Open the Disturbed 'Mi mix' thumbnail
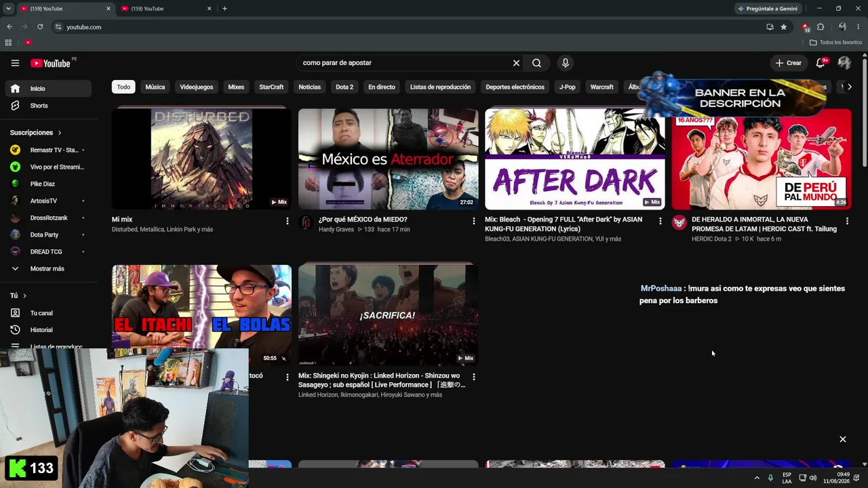Screen dimensions: 868x488 click(201, 159)
